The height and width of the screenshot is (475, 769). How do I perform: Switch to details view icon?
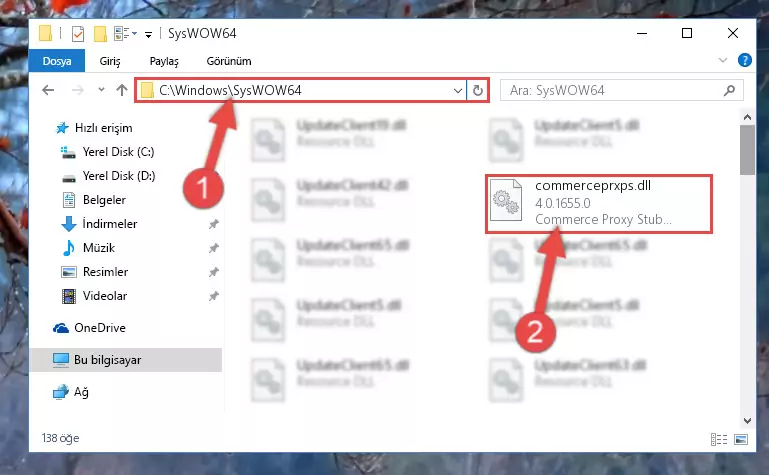719,439
